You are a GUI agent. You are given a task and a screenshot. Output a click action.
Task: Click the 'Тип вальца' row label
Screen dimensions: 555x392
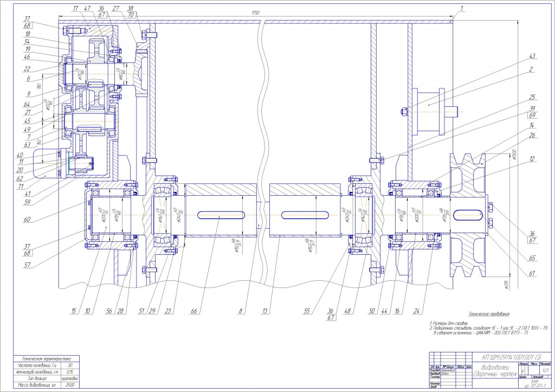pyautogui.click(x=37, y=378)
